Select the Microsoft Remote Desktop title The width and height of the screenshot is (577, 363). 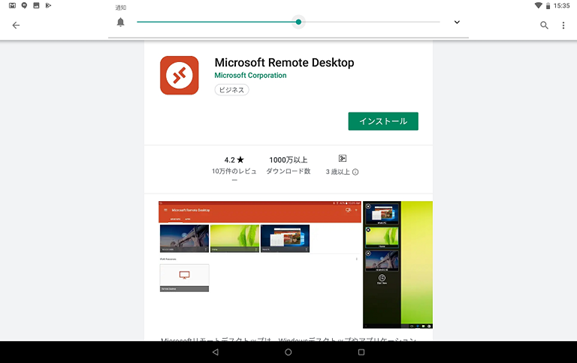tap(284, 63)
